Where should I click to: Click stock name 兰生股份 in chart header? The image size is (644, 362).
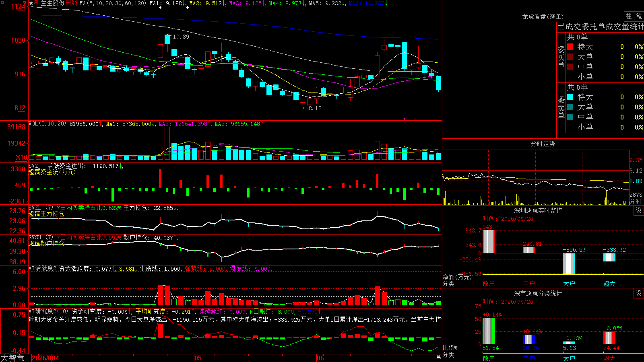point(53,3)
